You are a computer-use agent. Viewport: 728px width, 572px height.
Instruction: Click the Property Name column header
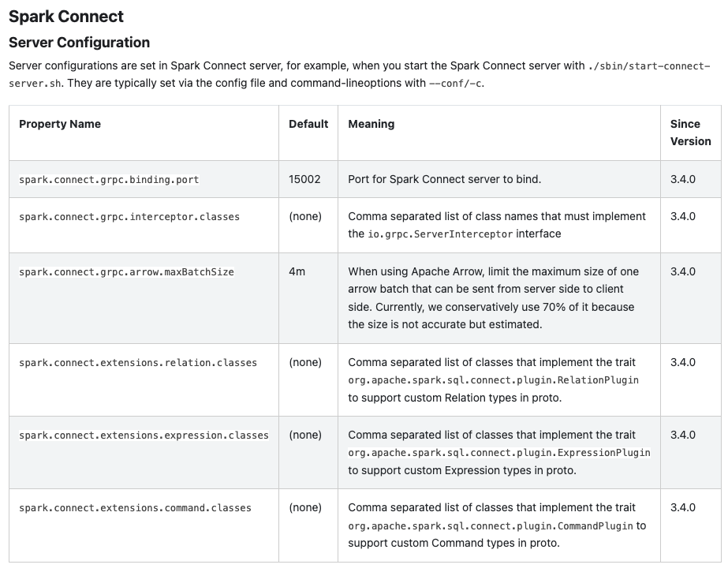pyautogui.click(x=60, y=124)
